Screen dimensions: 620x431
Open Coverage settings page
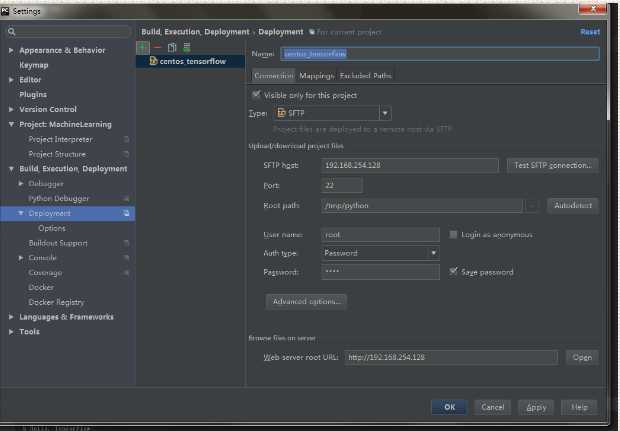coord(45,273)
